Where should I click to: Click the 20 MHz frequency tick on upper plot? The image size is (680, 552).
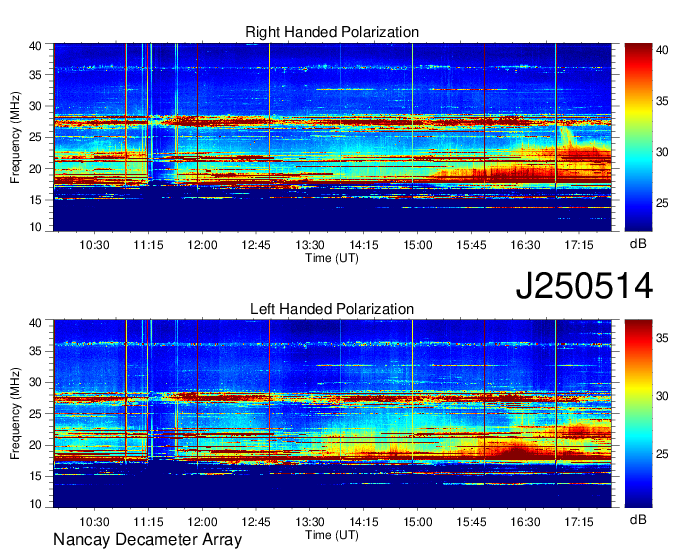[x=35, y=169]
